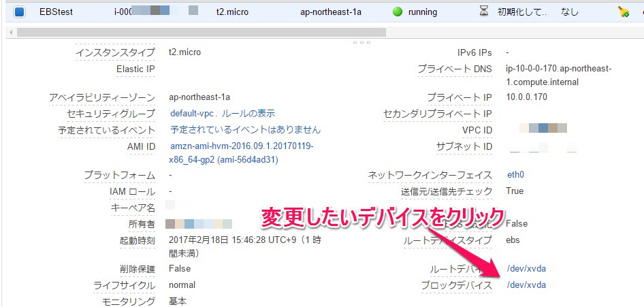Click the green running status icon
The height and width of the screenshot is (307, 644).
click(398, 12)
